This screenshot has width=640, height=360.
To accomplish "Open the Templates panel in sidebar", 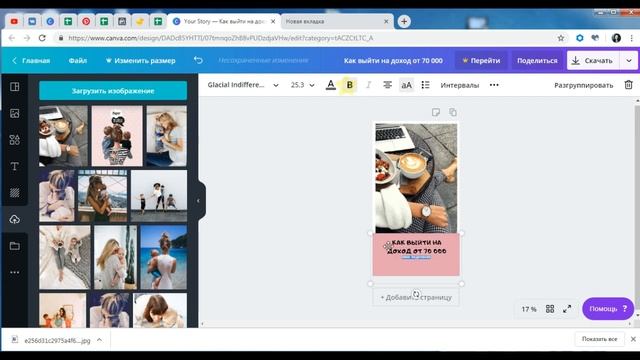I will [x=15, y=87].
